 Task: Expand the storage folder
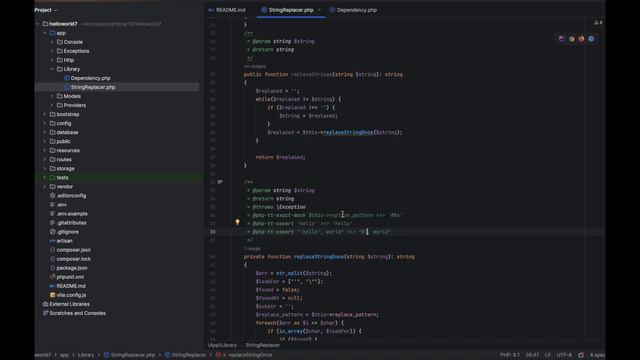(45, 168)
